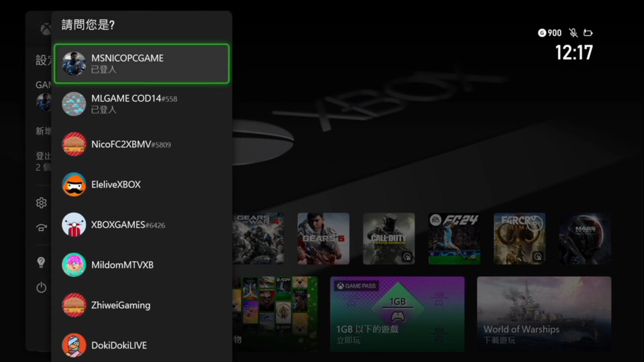Pick the ZhiweiGaming profile
The height and width of the screenshot is (362, 644).
(x=142, y=305)
